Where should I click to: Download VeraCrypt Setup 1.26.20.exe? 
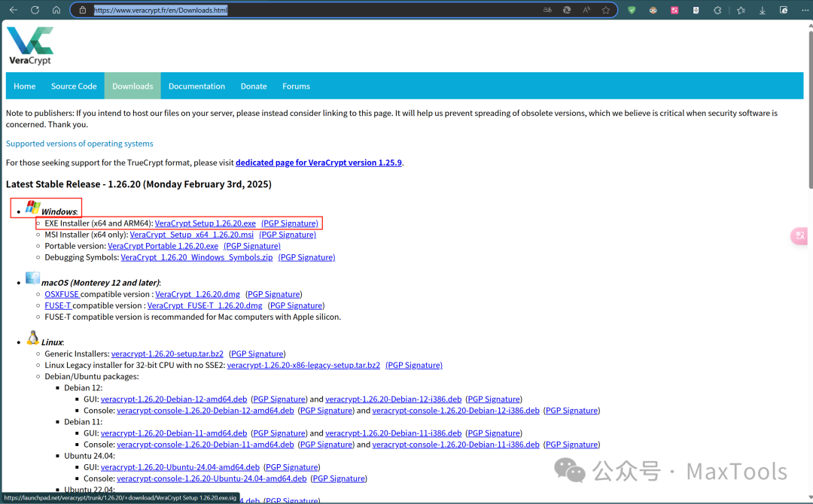pyautogui.click(x=206, y=223)
